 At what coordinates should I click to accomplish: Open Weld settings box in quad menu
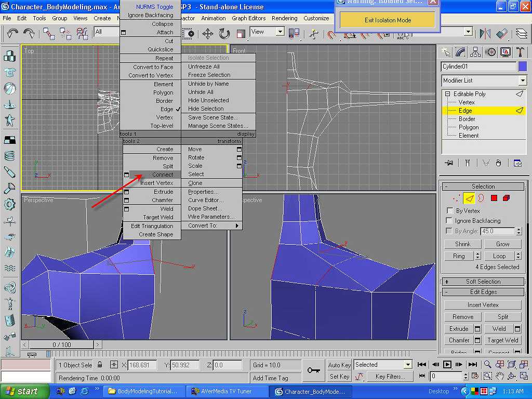pos(126,209)
